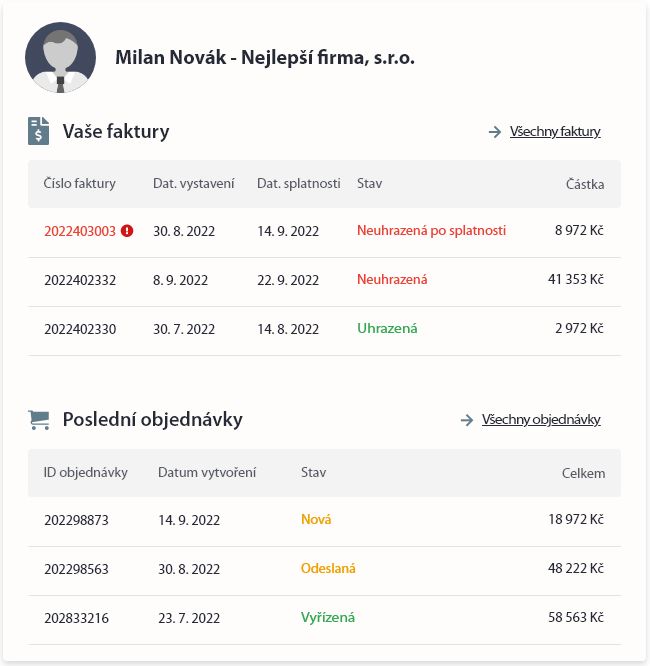Click the Vyřízená order status

(x=328, y=618)
